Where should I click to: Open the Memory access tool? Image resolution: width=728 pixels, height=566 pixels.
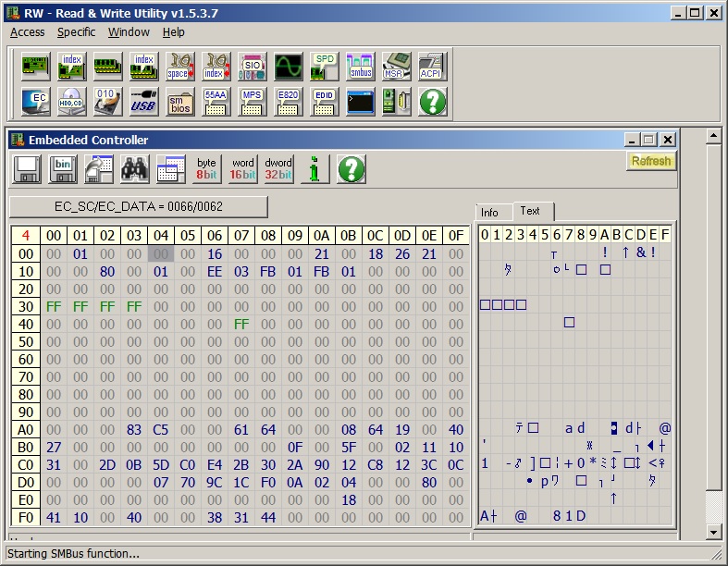107,66
